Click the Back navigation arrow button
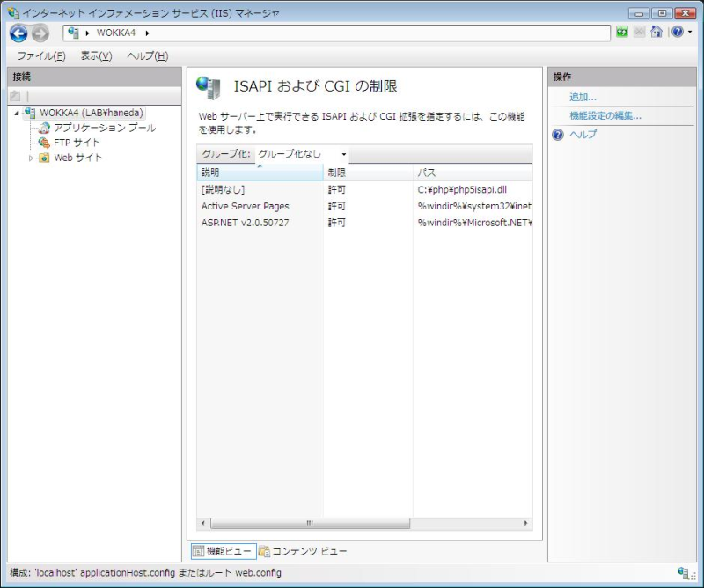The image size is (704, 588). click(18, 33)
